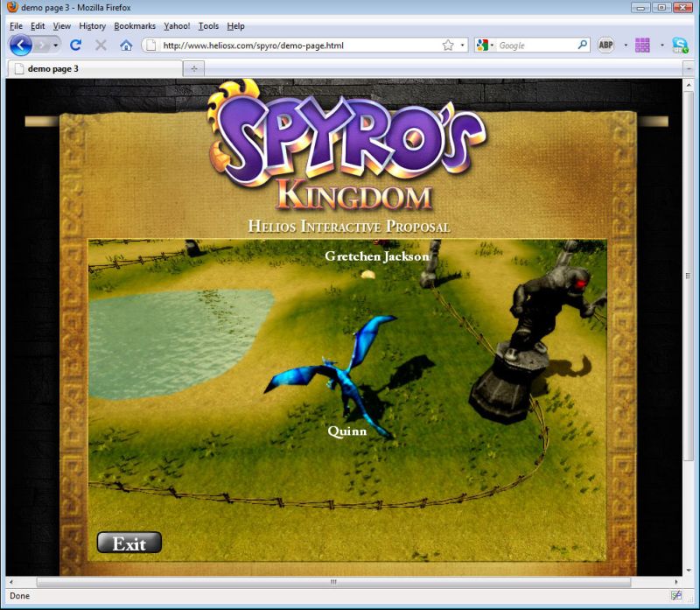Click the 'Helios Interactive Proposal' heading
The height and width of the screenshot is (610, 700).
(348, 227)
